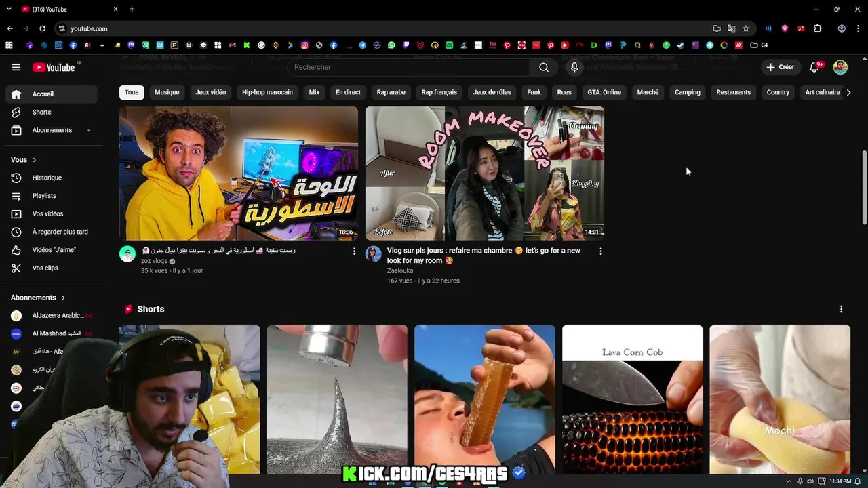
Task: Click the zoz vlogs channel name
Action: [154, 261]
